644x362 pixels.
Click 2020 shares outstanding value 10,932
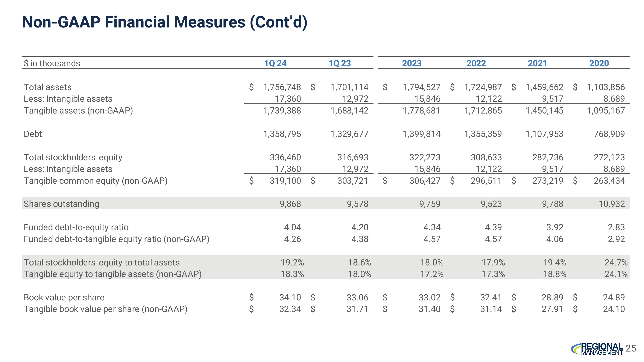612,204
